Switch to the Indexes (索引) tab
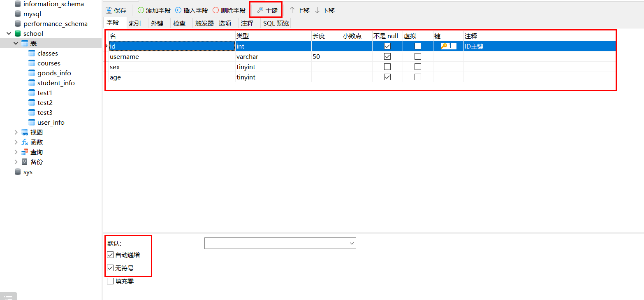 tap(135, 23)
